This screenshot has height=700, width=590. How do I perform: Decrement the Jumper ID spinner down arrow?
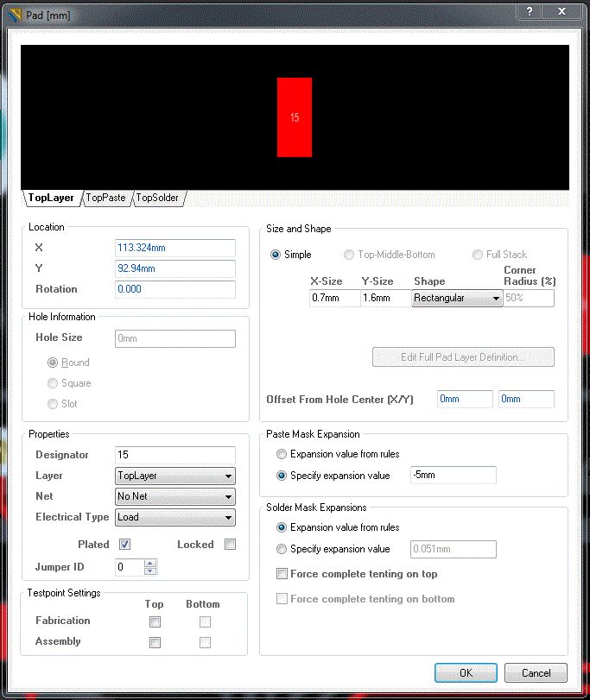click(150, 571)
